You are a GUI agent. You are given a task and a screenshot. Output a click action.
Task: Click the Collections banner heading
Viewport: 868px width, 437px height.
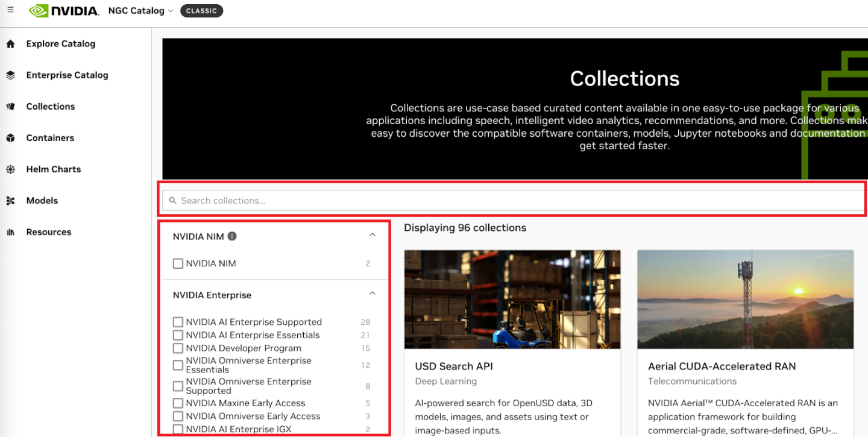coord(624,79)
